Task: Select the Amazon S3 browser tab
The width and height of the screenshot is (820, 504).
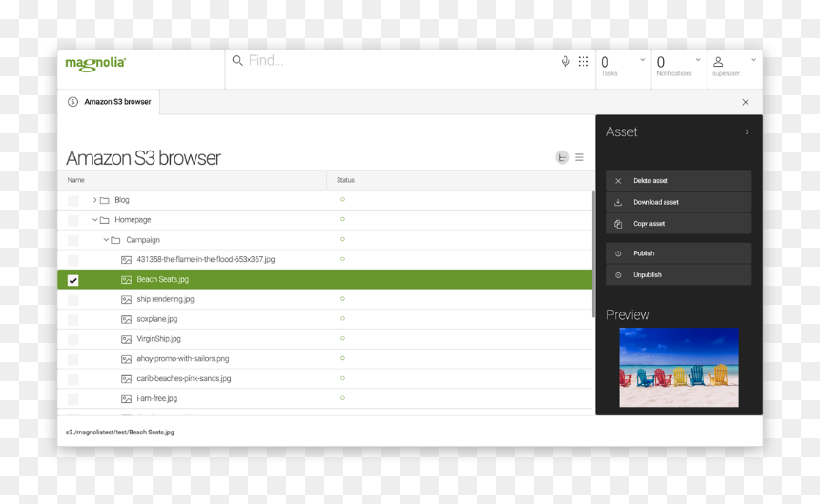Action: pos(109,102)
